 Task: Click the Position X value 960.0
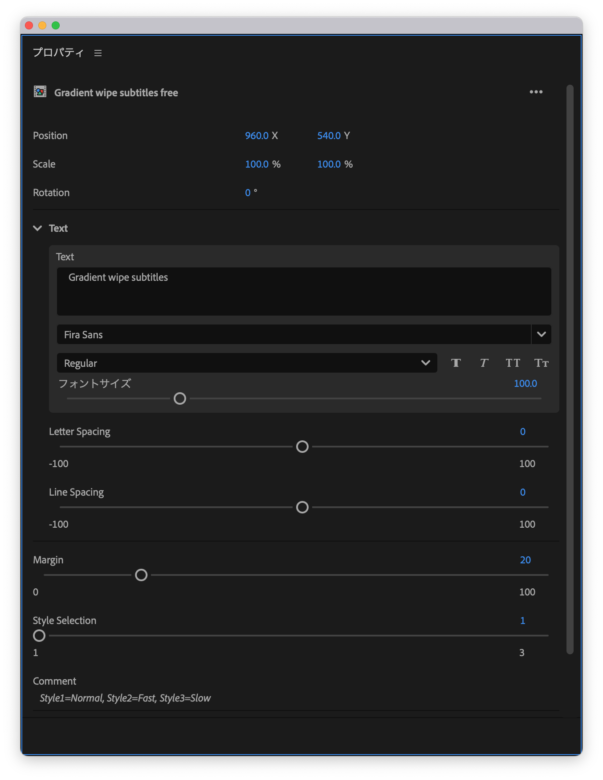click(256, 136)
